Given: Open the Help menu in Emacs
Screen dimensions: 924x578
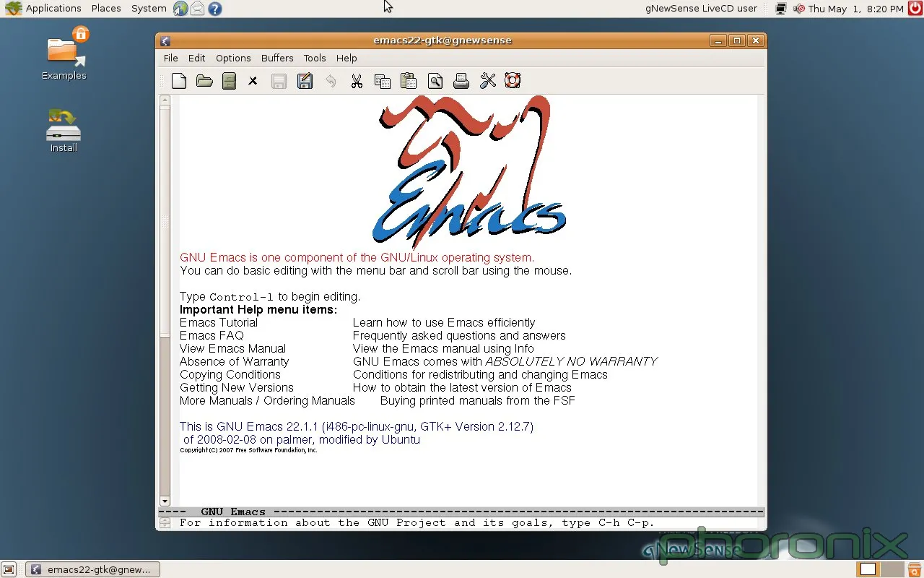Looking at the screenshot, I should [346, 58].
